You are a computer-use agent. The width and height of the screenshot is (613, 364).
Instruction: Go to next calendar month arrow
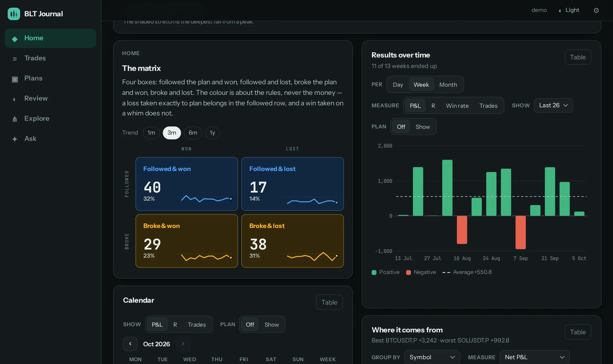183,344
